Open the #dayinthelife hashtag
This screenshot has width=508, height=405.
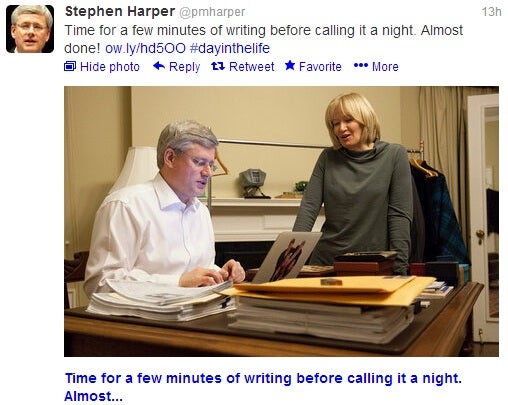[230, 48]
